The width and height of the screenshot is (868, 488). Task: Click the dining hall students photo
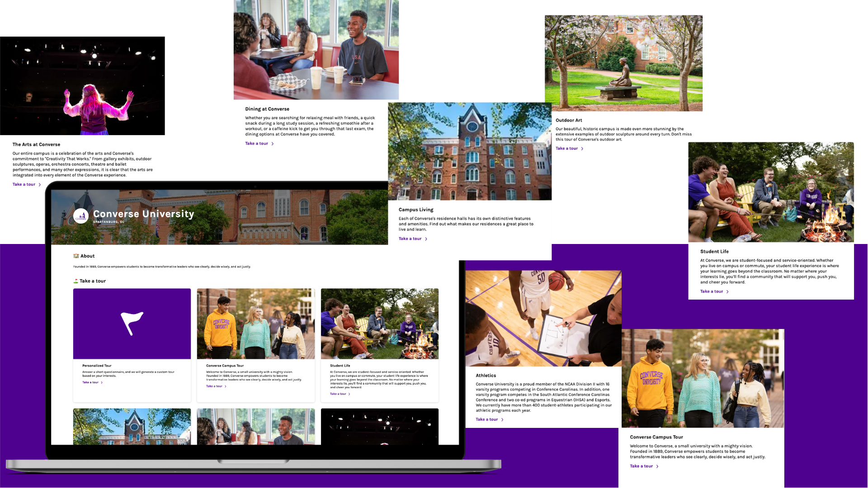(316, 50)
